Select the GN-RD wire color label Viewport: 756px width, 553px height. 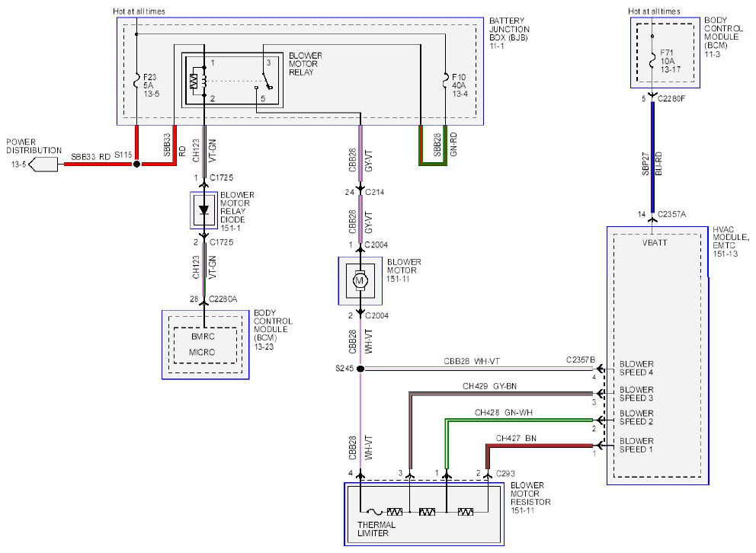(x=453, y=145)
